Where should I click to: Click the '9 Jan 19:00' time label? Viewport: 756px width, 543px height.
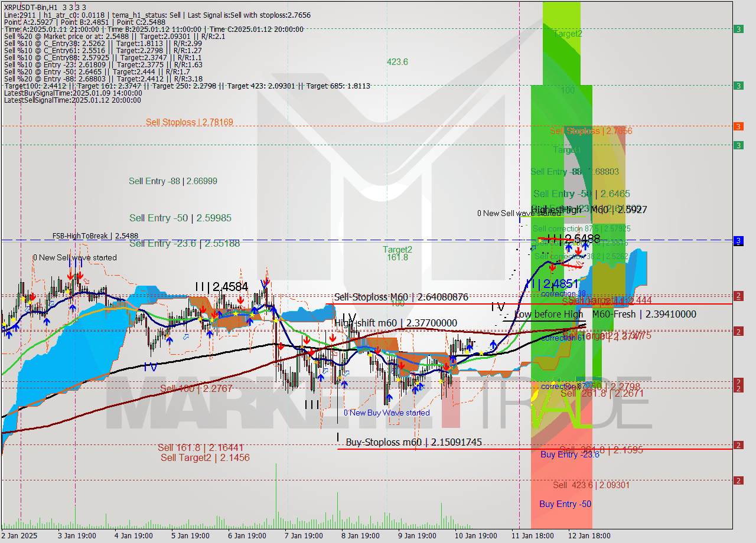(x=417, y=536)
